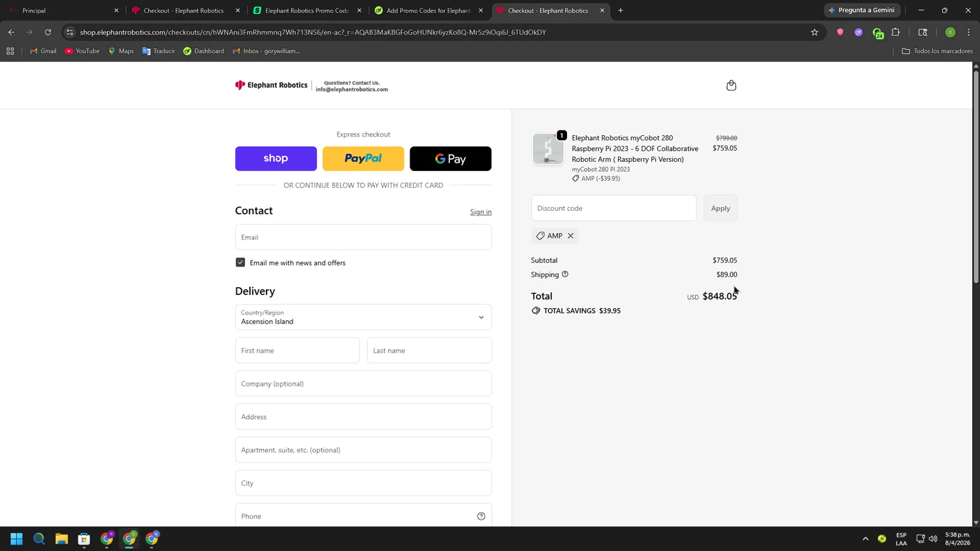Image resolution: width=980 pixels, height=551 pixels.
Task: Close the Principal tab
Action: 116,10
